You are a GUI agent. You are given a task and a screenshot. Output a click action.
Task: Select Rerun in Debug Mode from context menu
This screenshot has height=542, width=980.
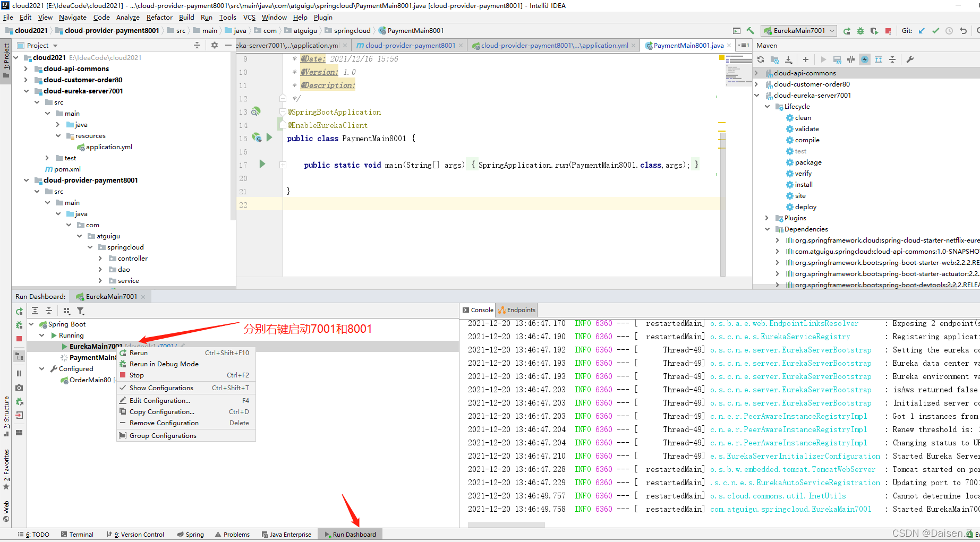186,364
